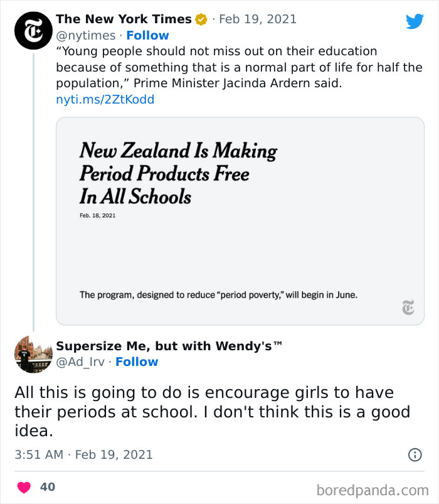Click the "3:51 AM · Feb 19, 2021" timestamp
Image resolution: width=439 pixels, height=504 pixels.
(83, 454)
